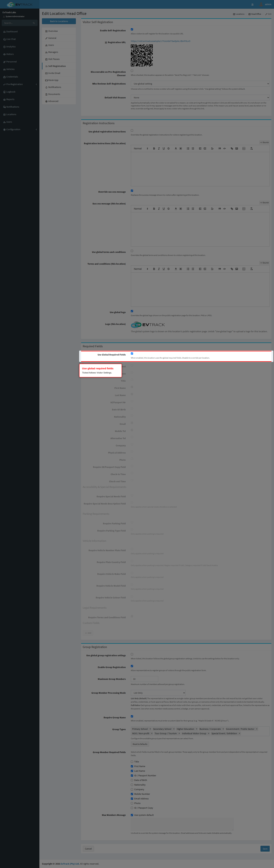This screenshot has width=274, height=868.
Task: Insert code block in Success message editor
Action: (x=224, y=209)
